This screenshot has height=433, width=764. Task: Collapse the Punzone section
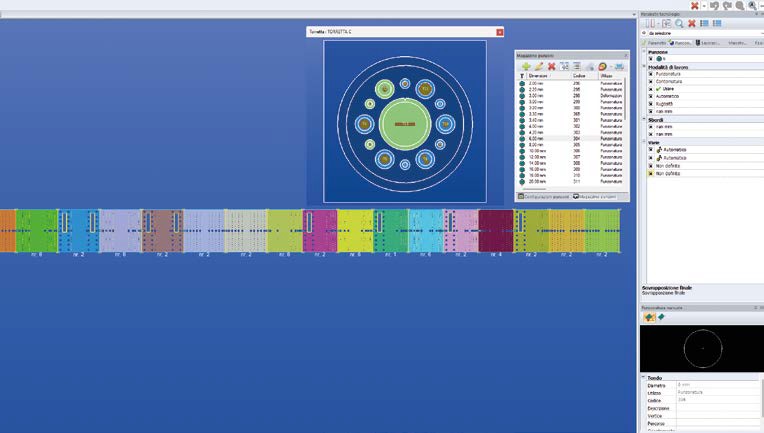(x=644, y=51)
